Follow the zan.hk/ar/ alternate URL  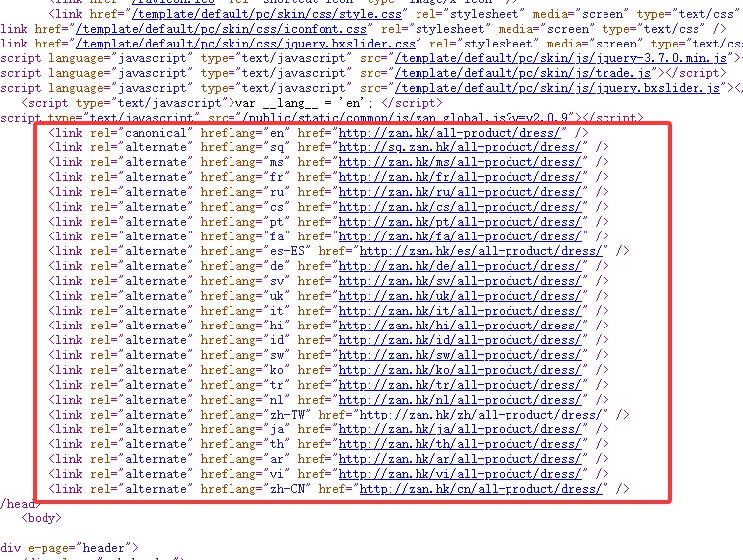pos(460,459)
